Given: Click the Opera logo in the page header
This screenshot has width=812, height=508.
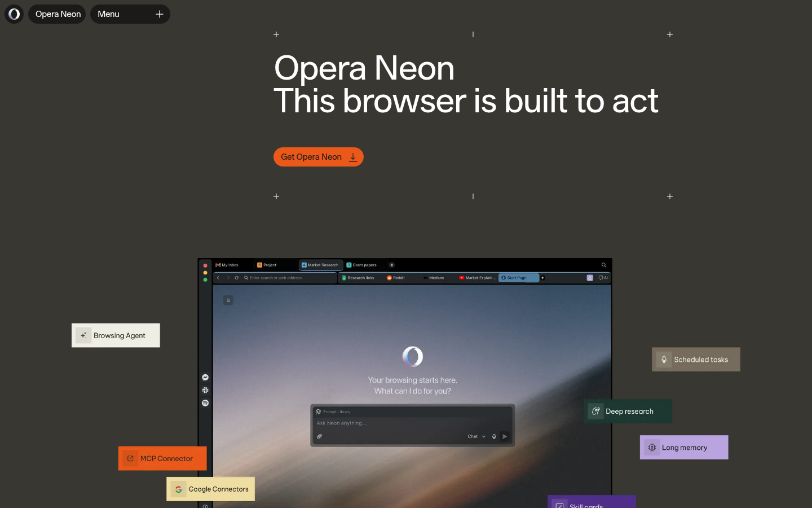Looking at the screenshot, I should (14, 14).
